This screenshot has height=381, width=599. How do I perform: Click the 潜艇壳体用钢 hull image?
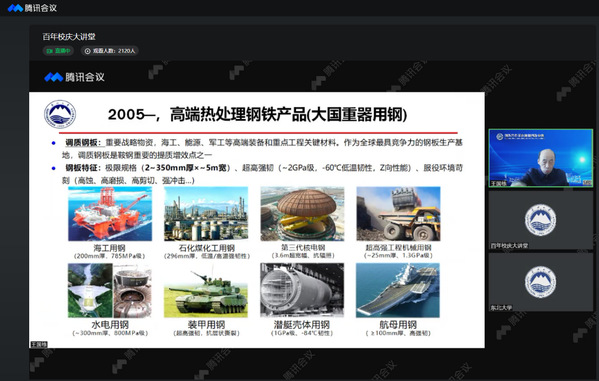pyautogui.click(x=302, y=290)
